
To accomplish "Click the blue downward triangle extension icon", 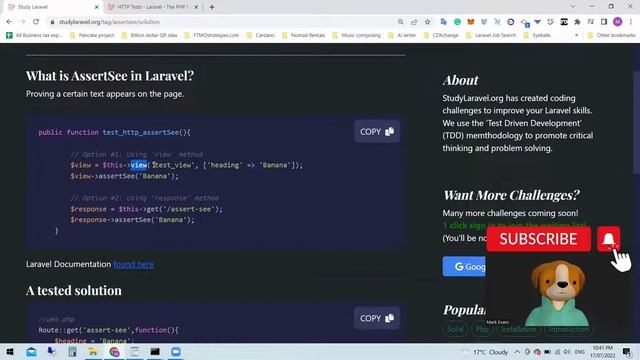I will point(538,22).
